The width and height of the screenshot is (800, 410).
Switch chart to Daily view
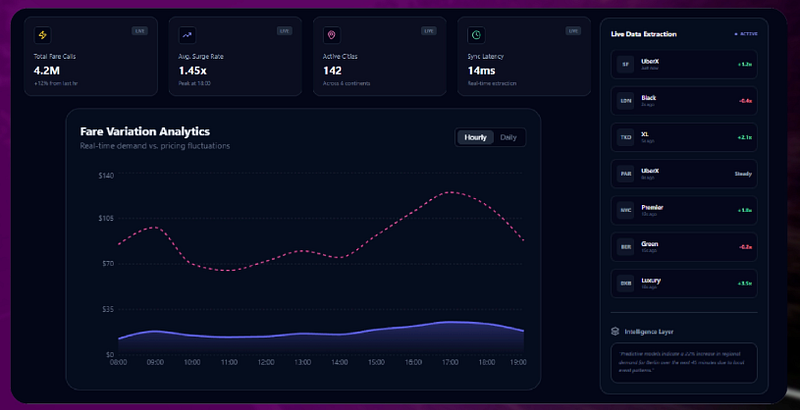pyautogui.click(x=508, y=137)
